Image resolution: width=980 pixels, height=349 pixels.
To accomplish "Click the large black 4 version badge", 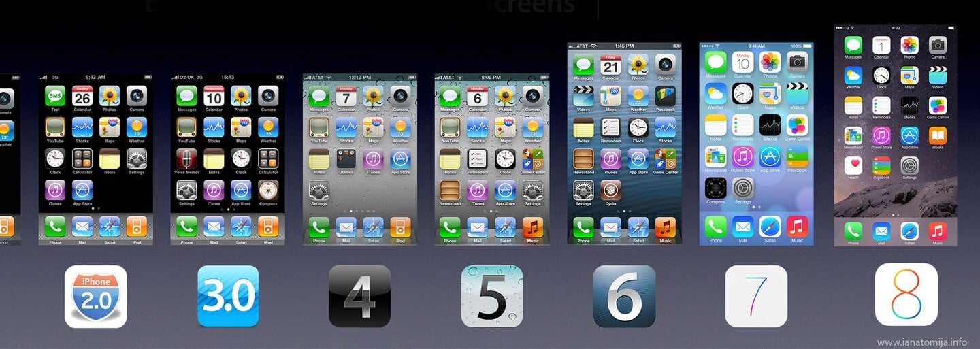I will (359, 296).
